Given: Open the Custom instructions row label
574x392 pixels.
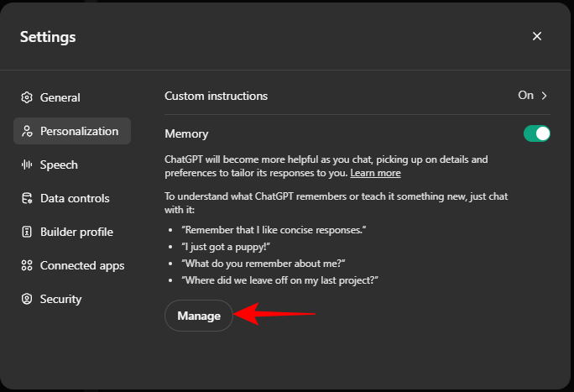Looking at the screenshot, I should point(217,96).
